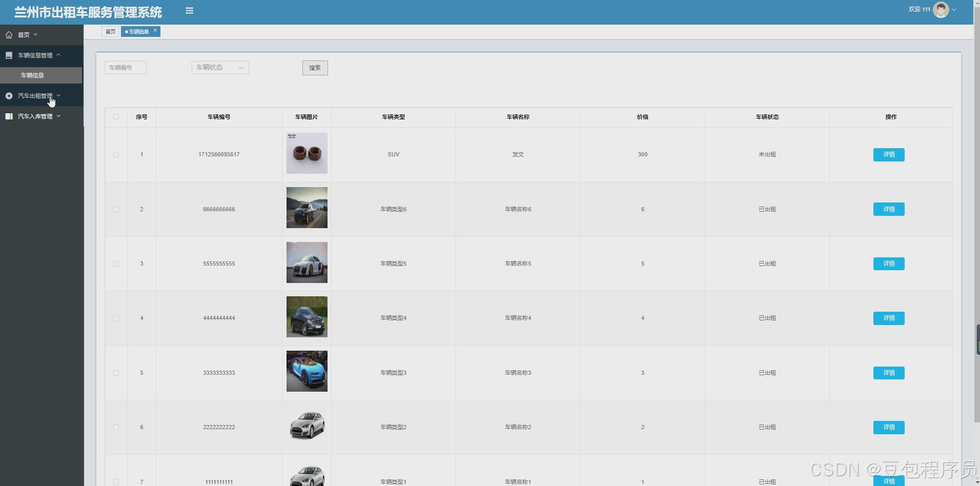Click the 车辆类型 column header
Viewport: 980px width, 486px height.
pyautogui.click(x=394, y=117)
